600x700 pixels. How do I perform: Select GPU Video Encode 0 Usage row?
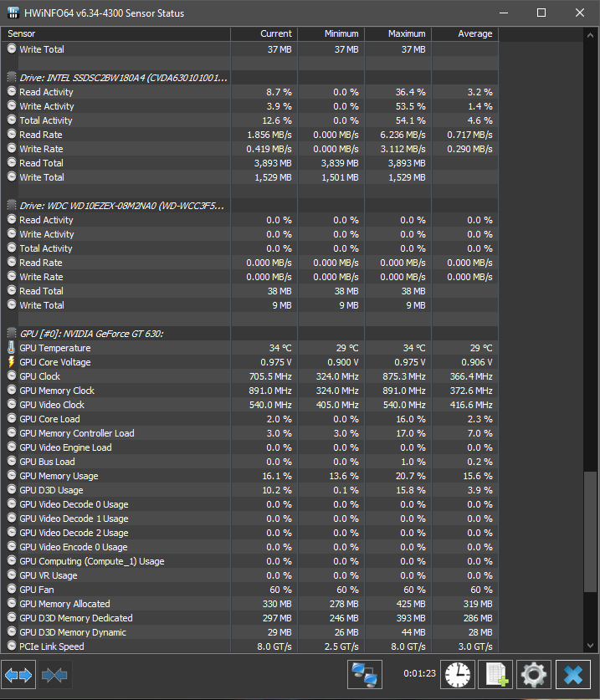coord(249,547)
